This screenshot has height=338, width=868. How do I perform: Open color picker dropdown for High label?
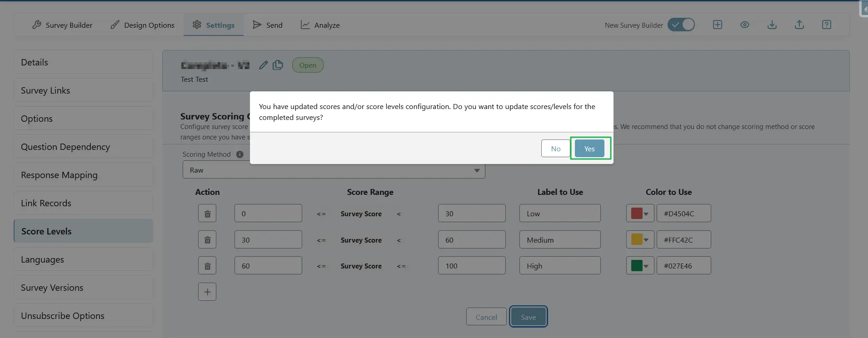(640, 265)
